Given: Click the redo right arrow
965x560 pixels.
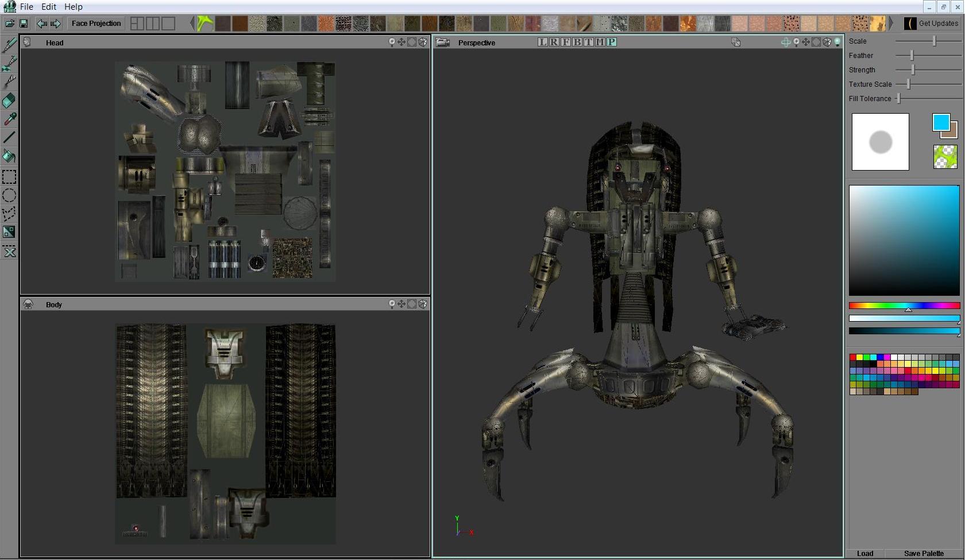Looking at the screenshot, I should 56,24.
